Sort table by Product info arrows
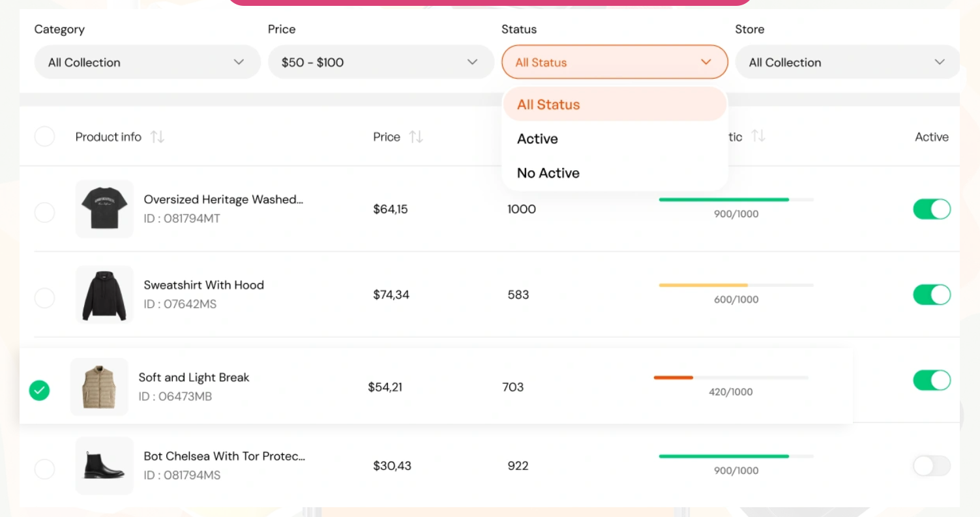The image size is (980, 517). point(157,137)
